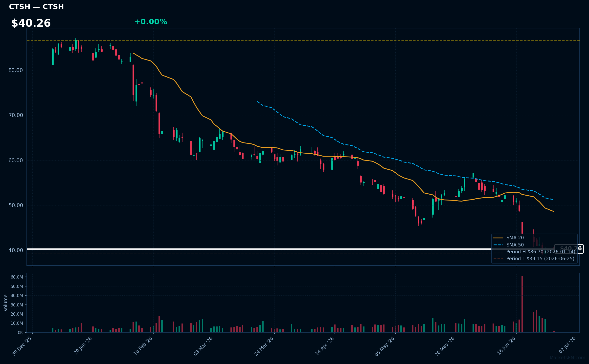Click the 30 Dec '25 date label
The image size is (589, 364).
pos(22,346)
